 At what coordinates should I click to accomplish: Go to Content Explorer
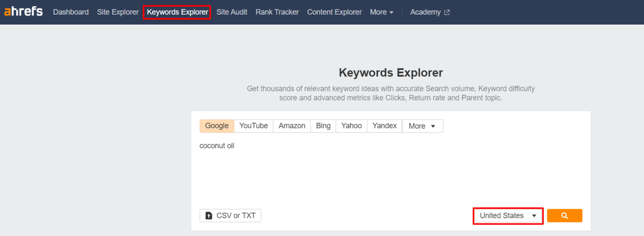tap(334, 12)
